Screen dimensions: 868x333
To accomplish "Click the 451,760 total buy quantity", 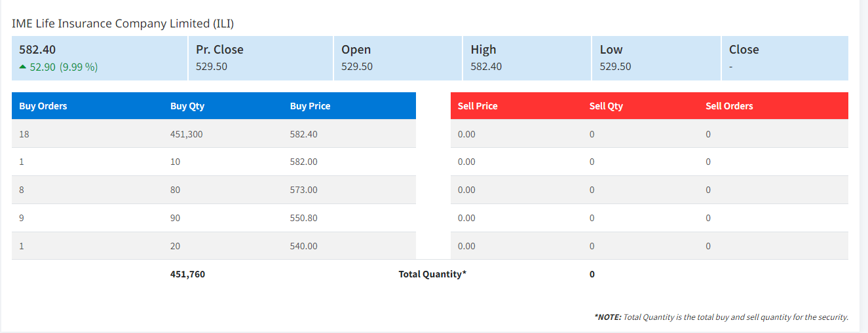I will (187, 274).
